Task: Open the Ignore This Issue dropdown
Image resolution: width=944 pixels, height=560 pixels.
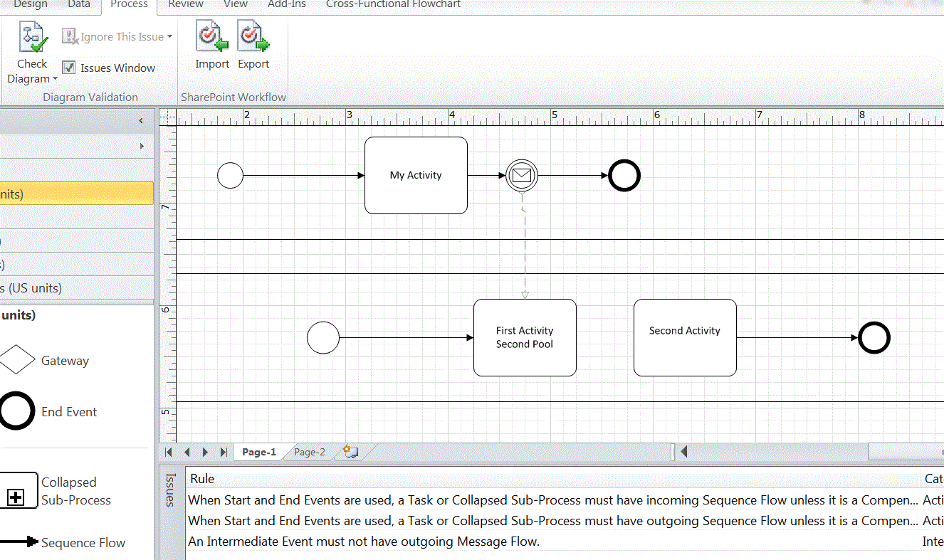Action: click(169, 37)
